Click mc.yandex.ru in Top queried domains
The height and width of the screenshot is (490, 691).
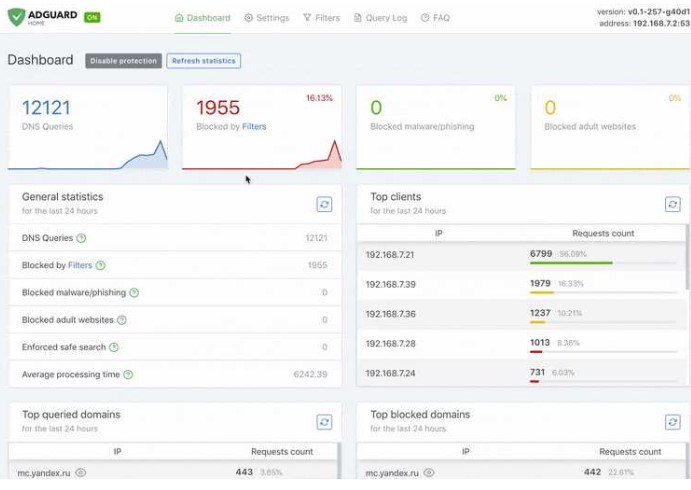point(44,473)
